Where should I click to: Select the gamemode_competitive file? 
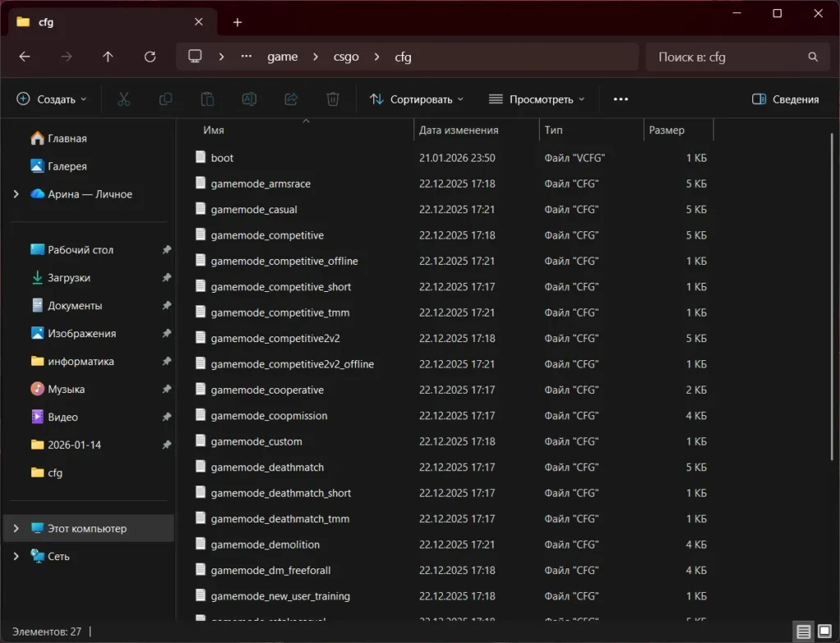[x=267, y=235]
